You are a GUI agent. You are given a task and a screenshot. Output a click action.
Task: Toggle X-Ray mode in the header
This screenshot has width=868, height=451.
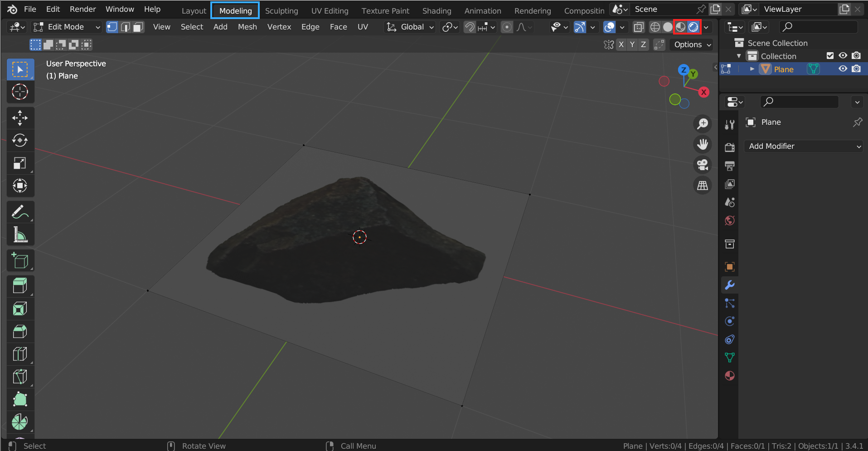(x=639, y=27)
